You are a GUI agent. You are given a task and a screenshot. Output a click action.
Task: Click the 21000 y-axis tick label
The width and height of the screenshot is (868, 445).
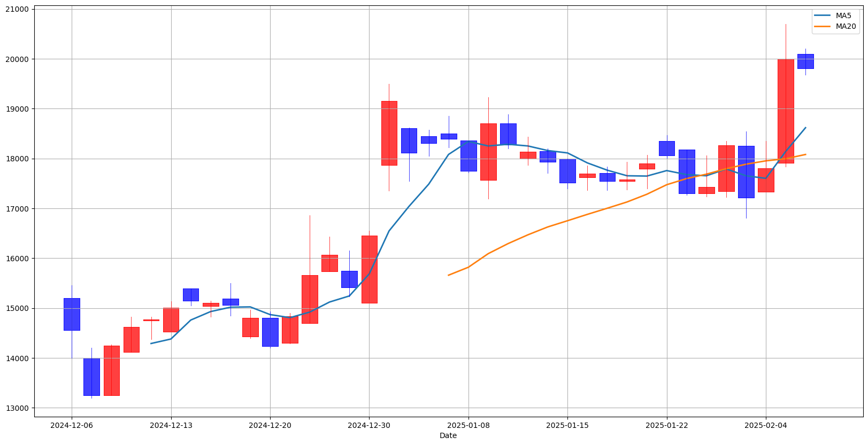tap(19, 9)
